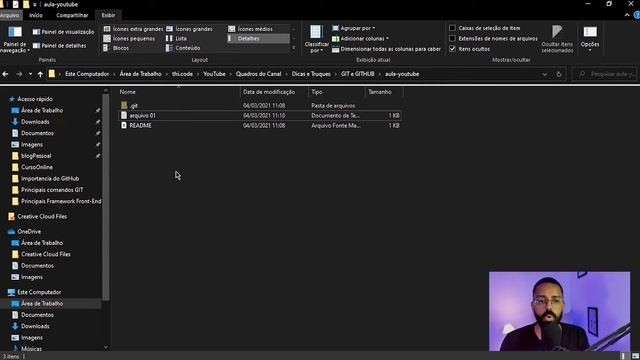Image resolution: width=640 pixels, height=360 pixels.
Task: Open Agrupar por dropdown
Action: (x=353, y=28)
